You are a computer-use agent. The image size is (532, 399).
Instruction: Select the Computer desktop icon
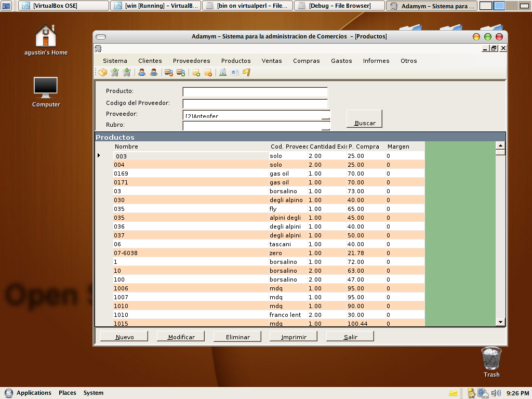coord(46,92)
